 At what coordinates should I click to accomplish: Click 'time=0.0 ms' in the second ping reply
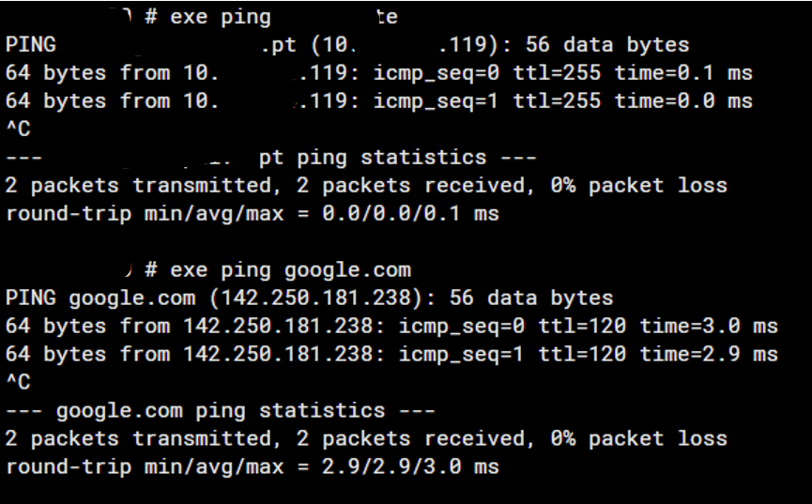click(x=683, y=101)
